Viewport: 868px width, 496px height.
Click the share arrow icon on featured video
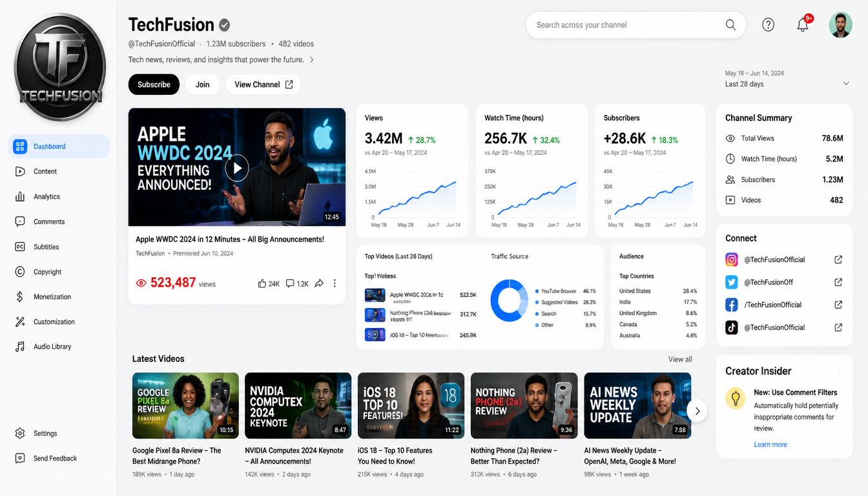(x=319, y=284)
